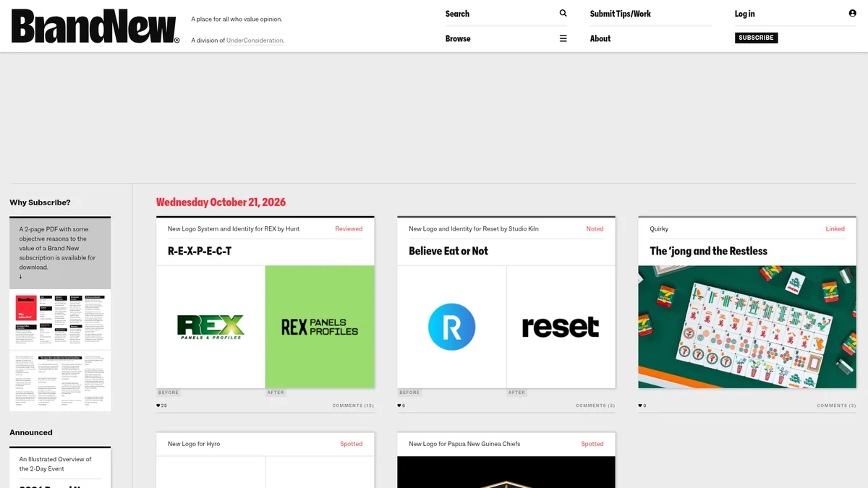Click the SUBSCRIBE button
Viewport: 868px width, 488px height.
tap(756, 38)
